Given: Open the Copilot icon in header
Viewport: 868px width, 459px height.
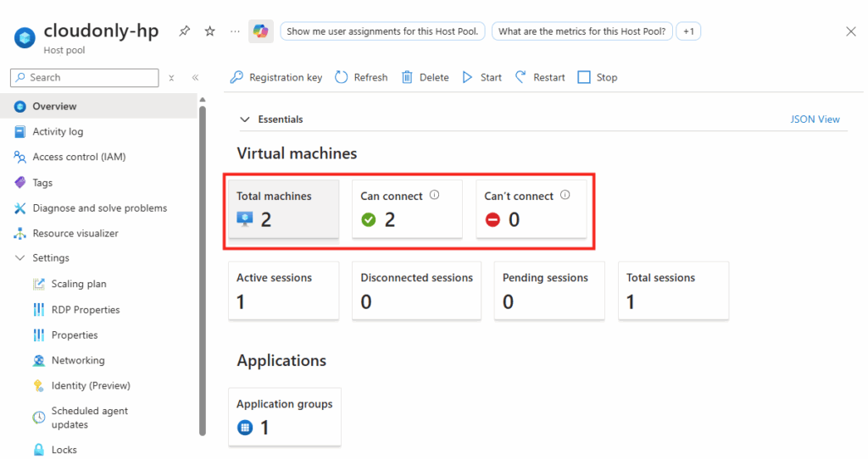Looking at the screenshot, I should tap(260, 31).
